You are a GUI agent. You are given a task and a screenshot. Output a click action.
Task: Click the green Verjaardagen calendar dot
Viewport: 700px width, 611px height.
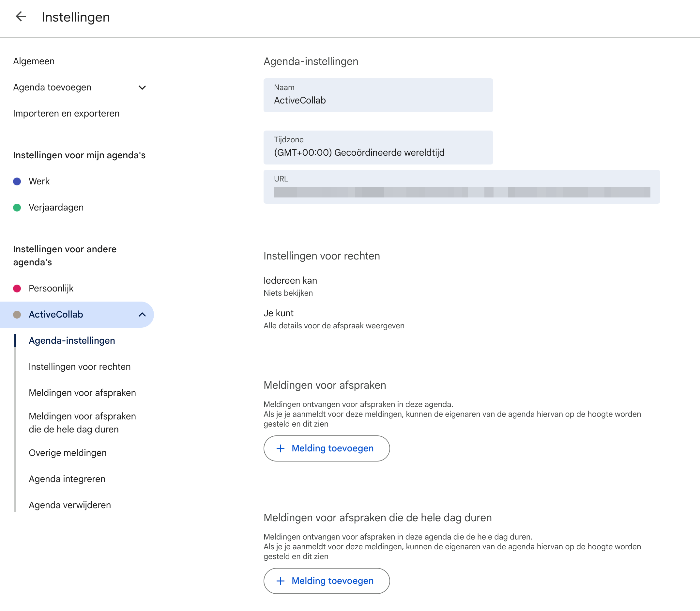[x=17, y=208]
